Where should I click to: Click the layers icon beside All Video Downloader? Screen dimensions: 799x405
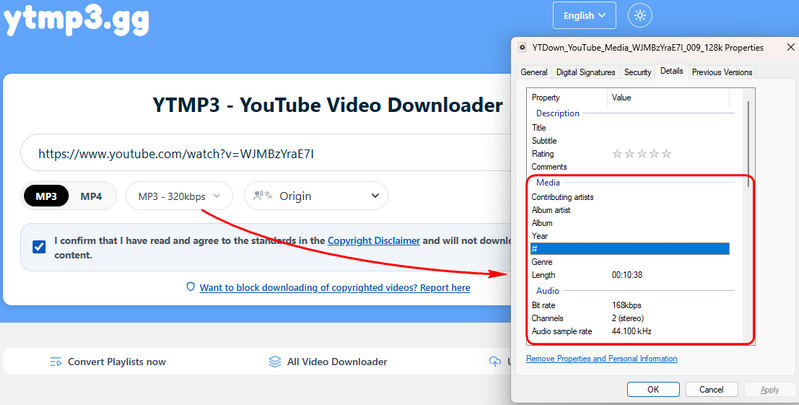click(x=275, y=362)
